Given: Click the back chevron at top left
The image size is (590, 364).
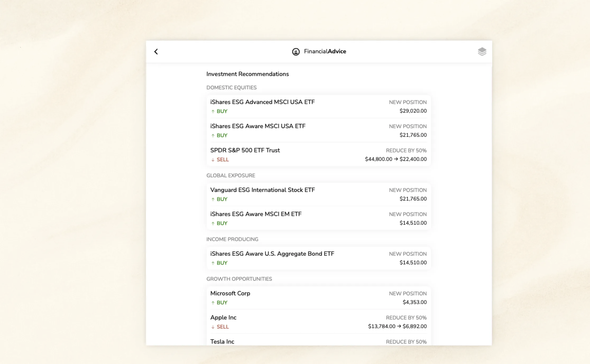Looking at the screenshot, I should 156,52.
